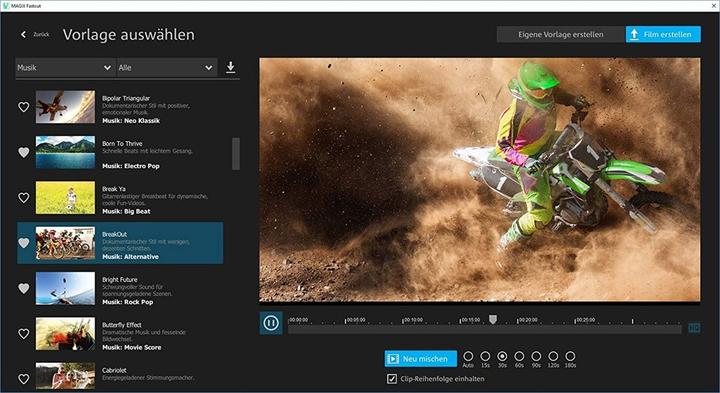Select Bright Future template thumbnail
The image size is (720, 393).
[65, 288]
